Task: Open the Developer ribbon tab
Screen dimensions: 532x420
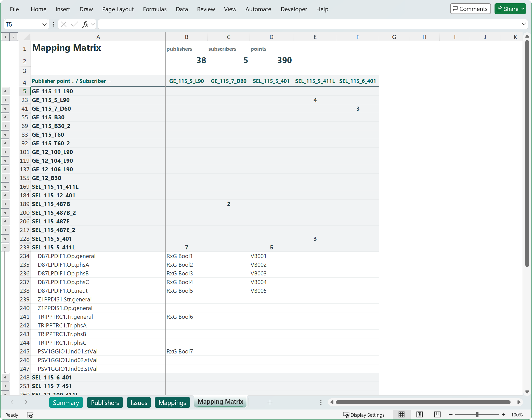Action: (294, 9)
